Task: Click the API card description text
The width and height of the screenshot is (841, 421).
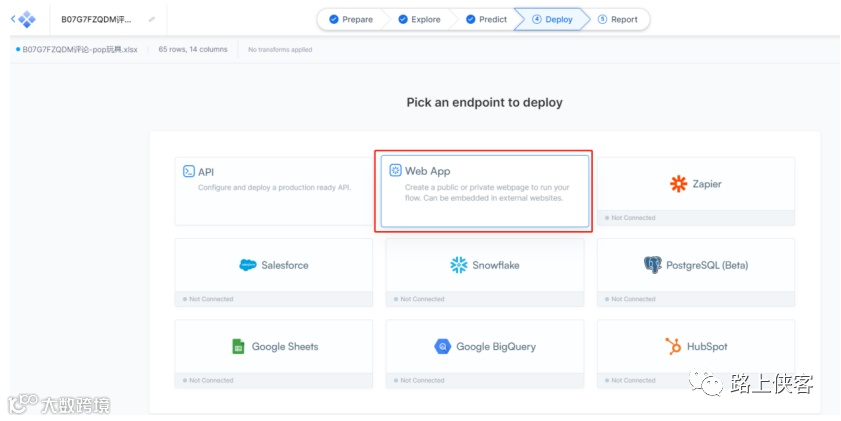Action: pyautogui.click(x=275, y=188)
